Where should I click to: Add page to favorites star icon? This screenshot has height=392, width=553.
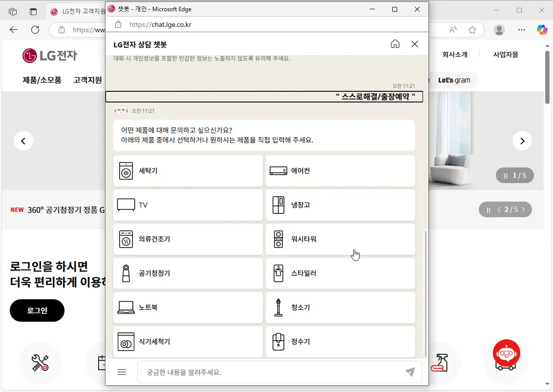point(472,30)
